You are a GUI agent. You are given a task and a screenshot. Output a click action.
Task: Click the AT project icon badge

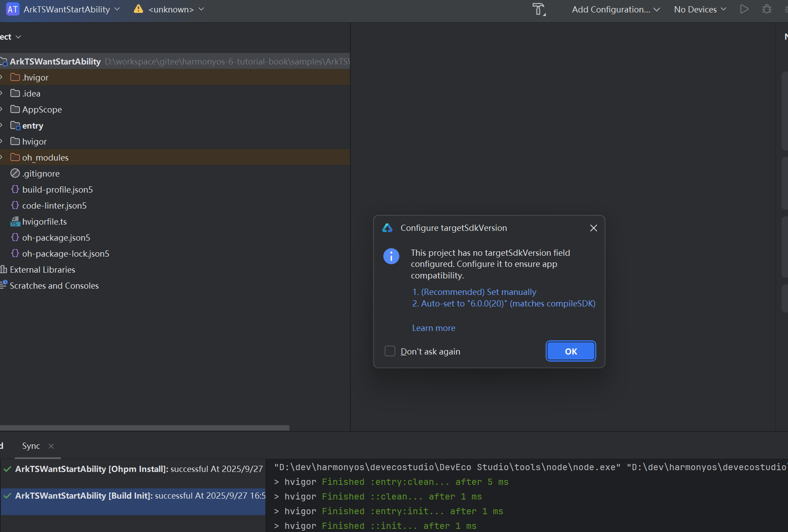(x=12, y=9)
